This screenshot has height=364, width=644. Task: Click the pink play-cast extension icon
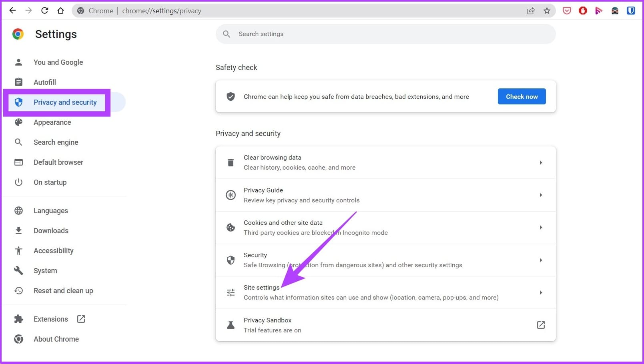point(599,11)
